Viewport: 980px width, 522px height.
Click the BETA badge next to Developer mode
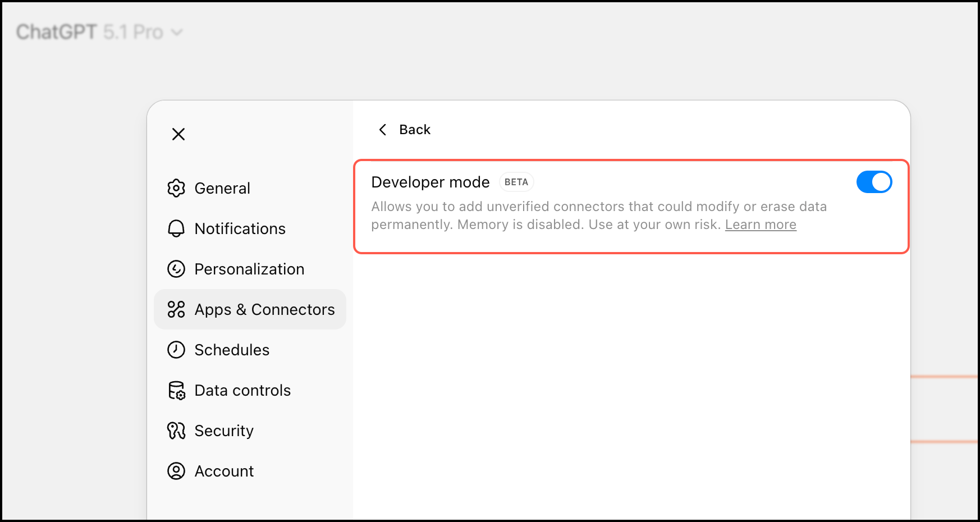[516, 182]
